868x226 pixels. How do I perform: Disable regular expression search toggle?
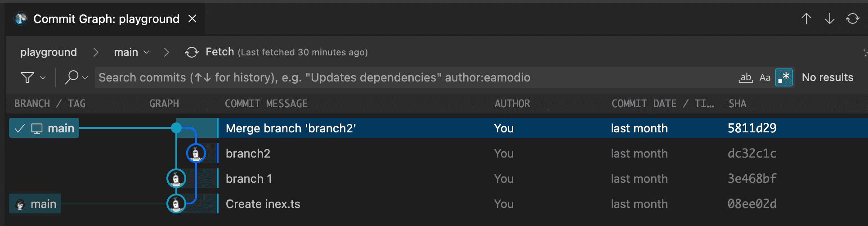pos(783,77)
